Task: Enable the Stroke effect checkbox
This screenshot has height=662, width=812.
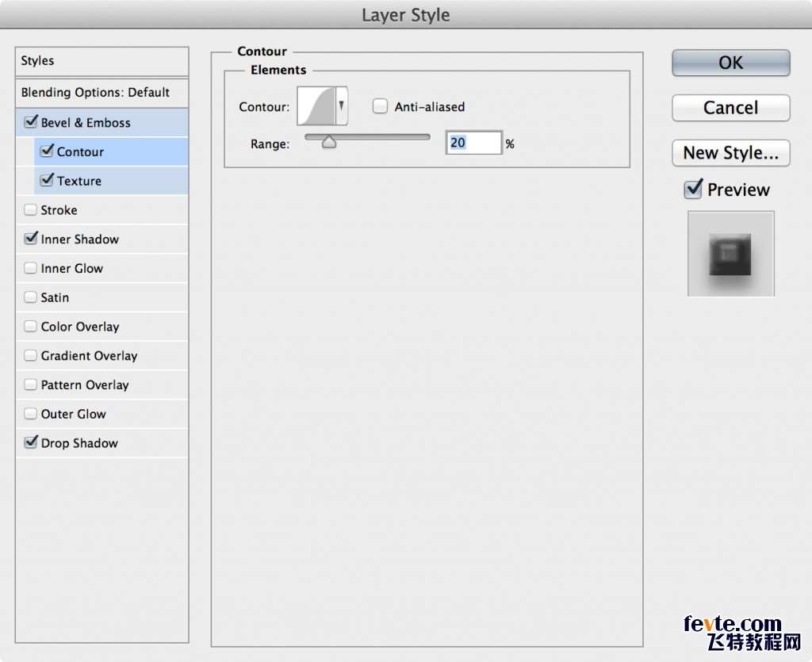Action: tap(31, 210)
